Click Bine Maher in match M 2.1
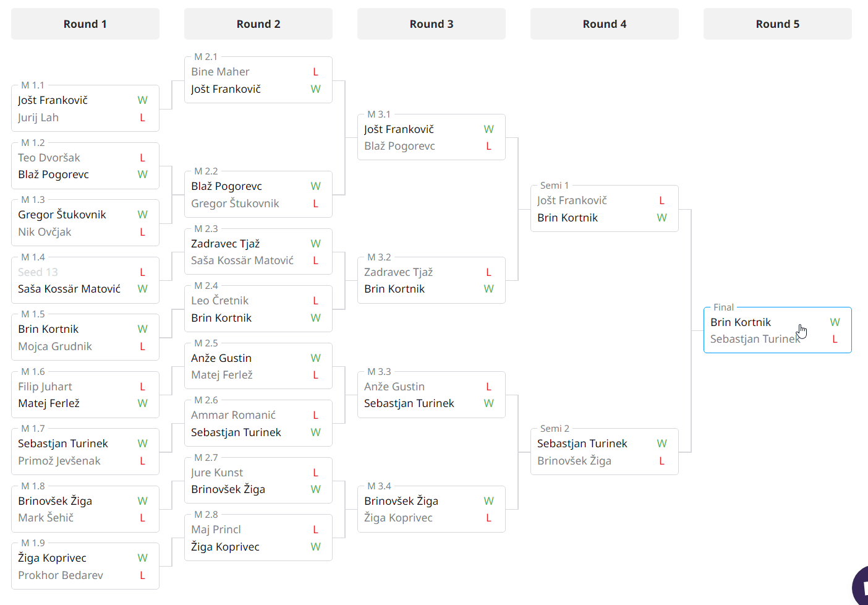 (220, 72)
